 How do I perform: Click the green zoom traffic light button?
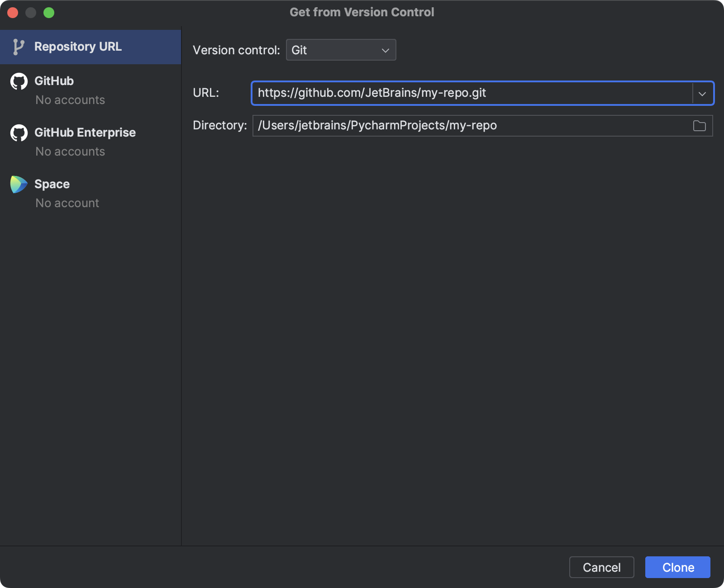48,13
